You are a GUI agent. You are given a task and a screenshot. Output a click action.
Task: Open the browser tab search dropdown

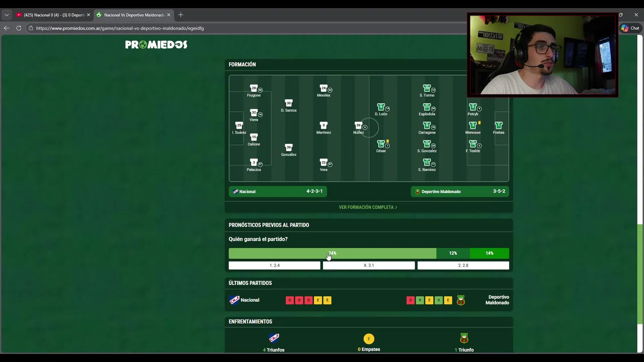[7, 15]
